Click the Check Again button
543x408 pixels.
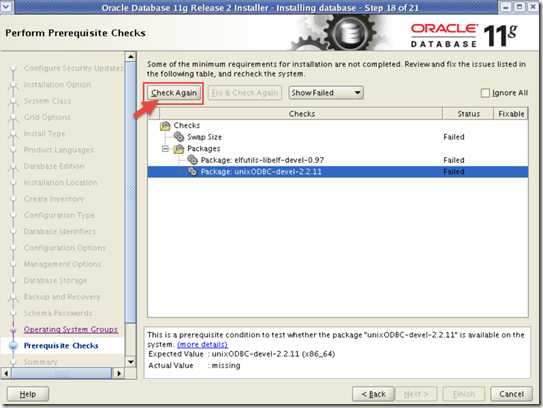click(x=173, y=93)
